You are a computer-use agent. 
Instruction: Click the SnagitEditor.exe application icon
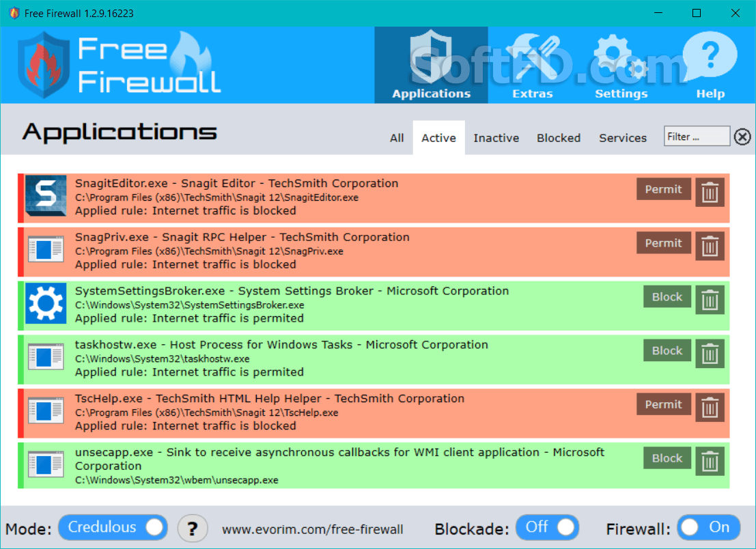(46, 195)
